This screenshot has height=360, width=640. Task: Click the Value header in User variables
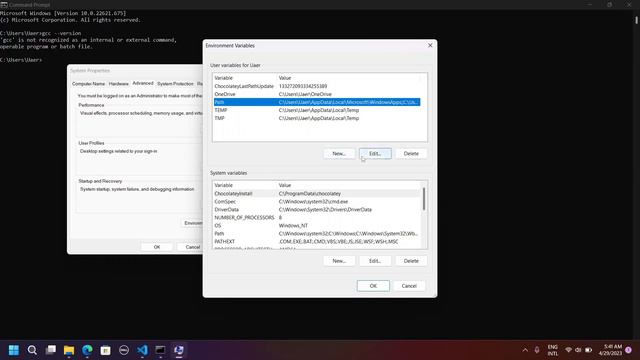coord(349,78)
